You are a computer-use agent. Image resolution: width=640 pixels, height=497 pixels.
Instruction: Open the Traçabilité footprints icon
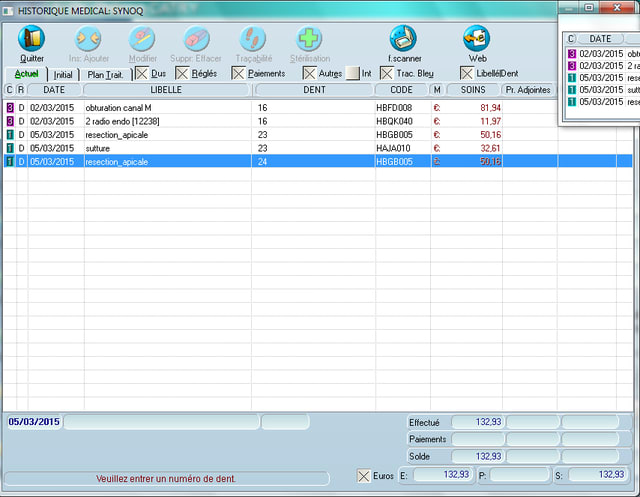254,40
